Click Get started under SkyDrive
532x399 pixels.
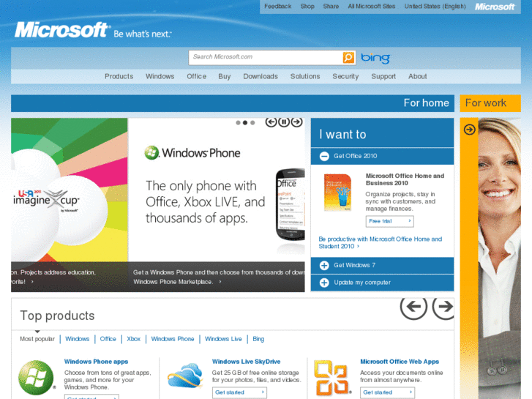coord(239,392)
